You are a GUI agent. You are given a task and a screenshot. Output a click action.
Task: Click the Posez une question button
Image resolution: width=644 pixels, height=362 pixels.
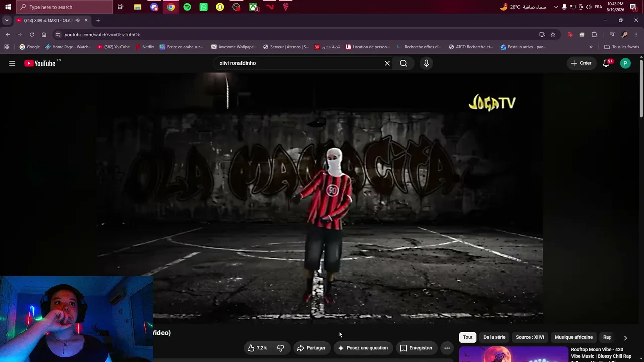point(363,348)
